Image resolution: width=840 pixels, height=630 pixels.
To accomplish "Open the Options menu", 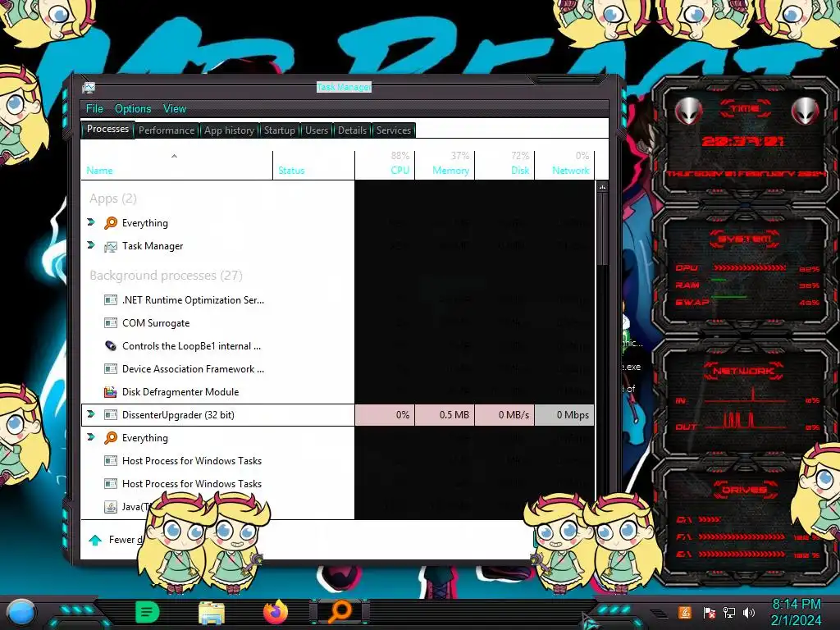I will click(133, 109).
